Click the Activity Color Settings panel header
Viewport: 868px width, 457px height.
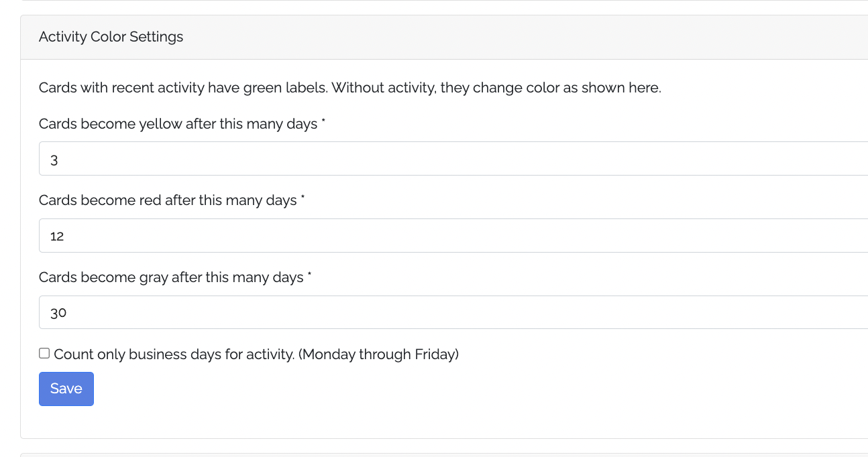111,37
